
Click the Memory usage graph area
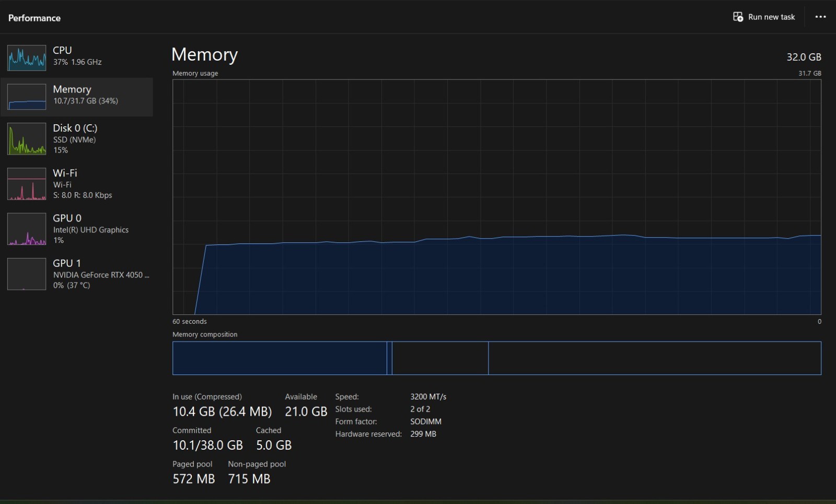(x=497, y=197)
